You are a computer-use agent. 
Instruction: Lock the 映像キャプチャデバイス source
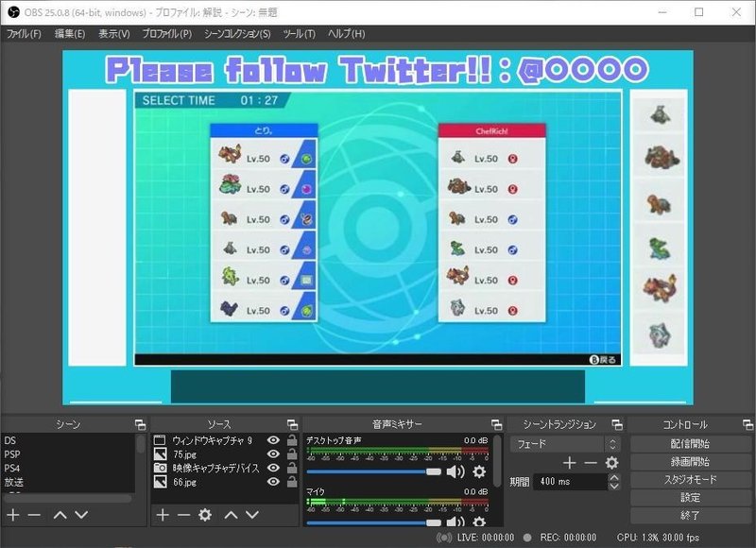(x=292, y=468)
